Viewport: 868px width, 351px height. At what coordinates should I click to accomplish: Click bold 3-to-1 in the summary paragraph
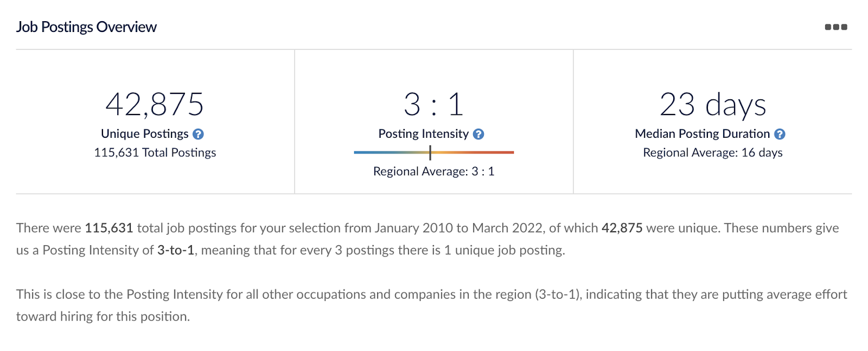pyautogui.click(x=176, y=250)
